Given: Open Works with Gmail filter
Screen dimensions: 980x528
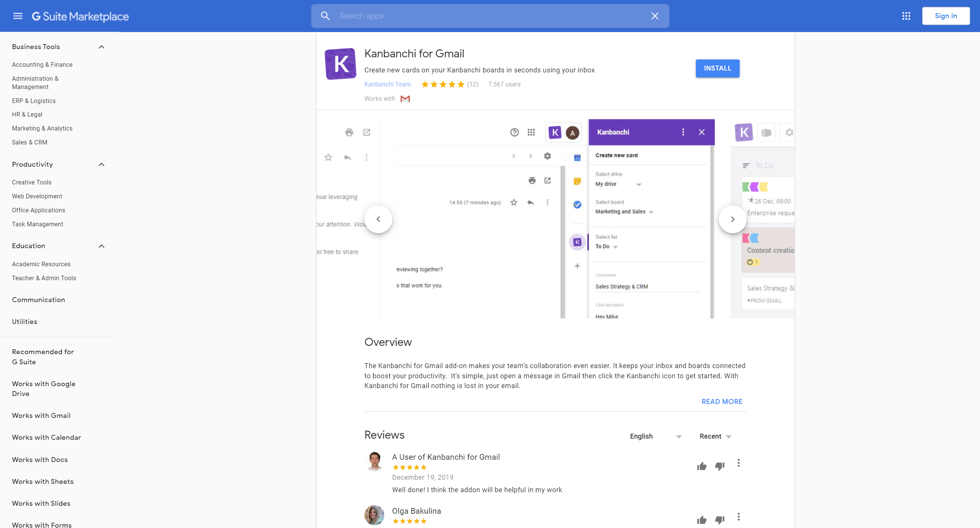Looking at the screenshot, I should pyautogui.click(x=41, y=416).
